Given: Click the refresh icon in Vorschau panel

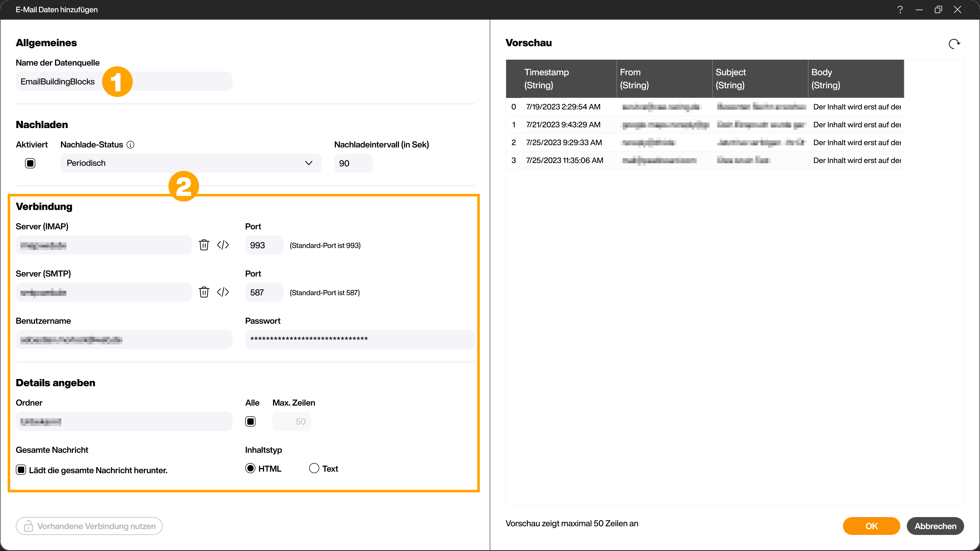Looking at the screenshot, I should (x=954, y=44).
